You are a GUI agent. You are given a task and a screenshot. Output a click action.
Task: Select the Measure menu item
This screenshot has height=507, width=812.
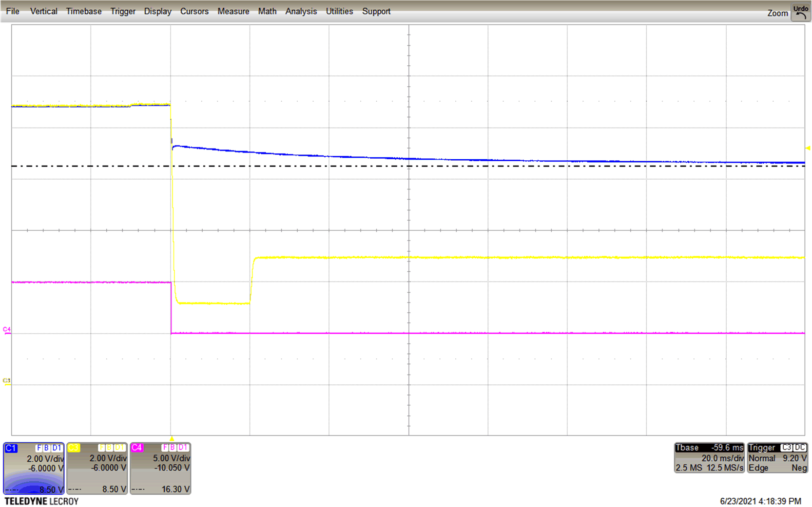click(233, 11)
